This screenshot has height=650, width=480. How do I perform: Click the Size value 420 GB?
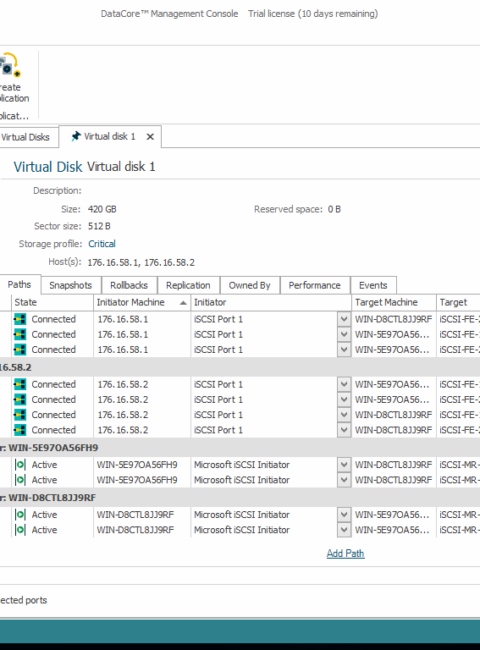(x=102, y=209)
